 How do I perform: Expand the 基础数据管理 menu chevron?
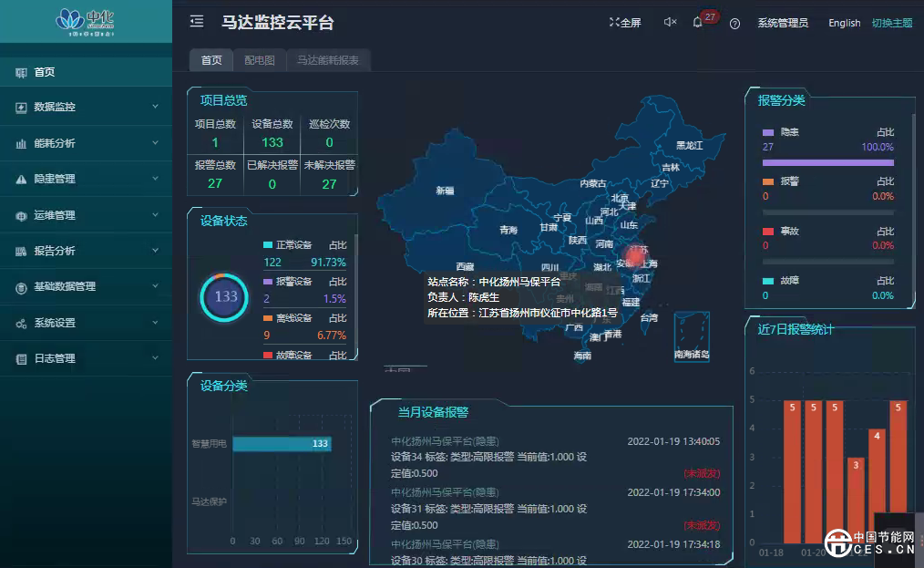[156, 286]
